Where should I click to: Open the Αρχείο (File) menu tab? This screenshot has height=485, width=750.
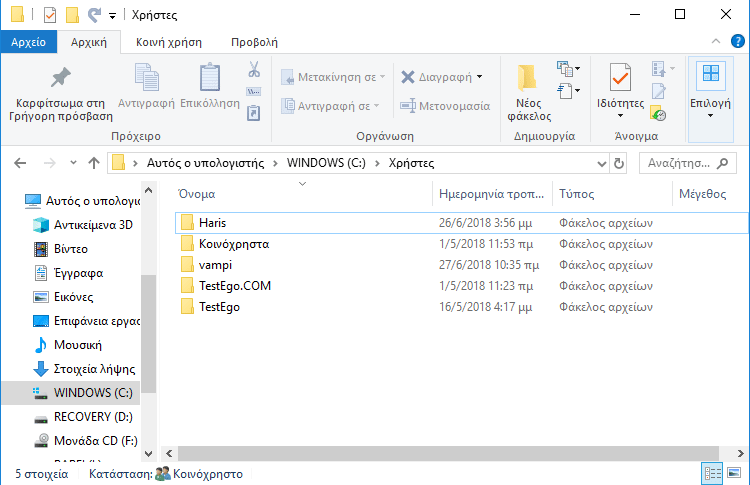click(x=29, y=42)
